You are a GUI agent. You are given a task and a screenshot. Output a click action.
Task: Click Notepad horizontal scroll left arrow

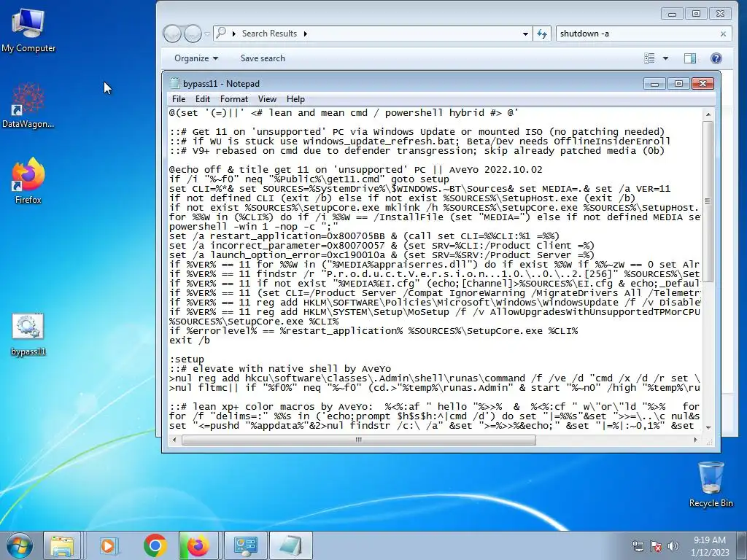click(174, 440)
